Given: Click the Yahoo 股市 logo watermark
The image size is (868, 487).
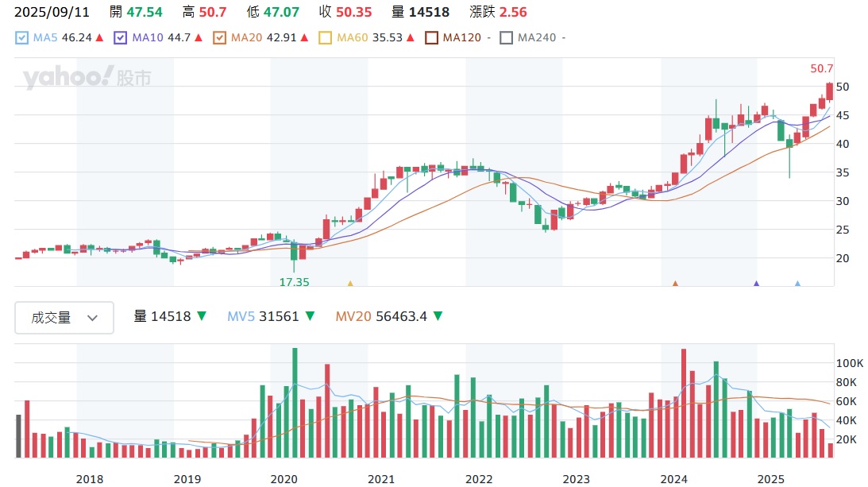Looking at the screenshot, I should pyautogui.click(x=87, y=78).
